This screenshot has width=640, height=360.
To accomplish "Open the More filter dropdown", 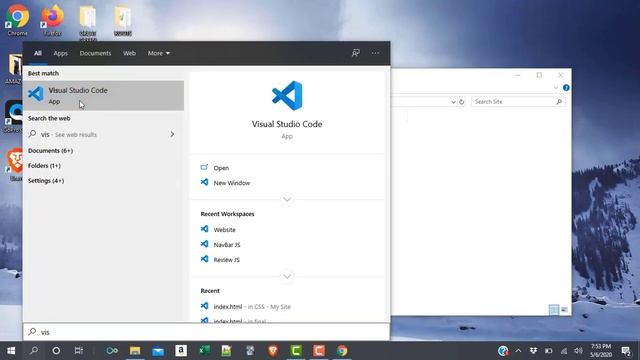I will [159, 53].
